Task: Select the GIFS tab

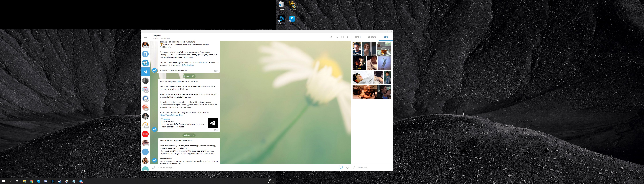Action: coord(386,37)
